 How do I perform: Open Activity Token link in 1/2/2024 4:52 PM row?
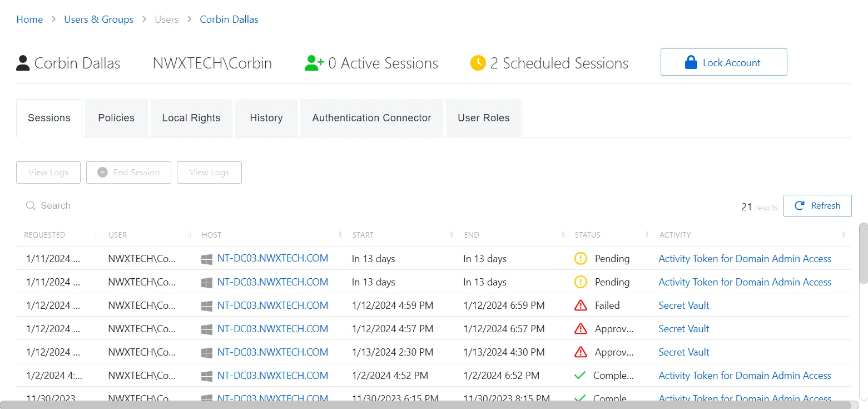click(x=745, y=376)
